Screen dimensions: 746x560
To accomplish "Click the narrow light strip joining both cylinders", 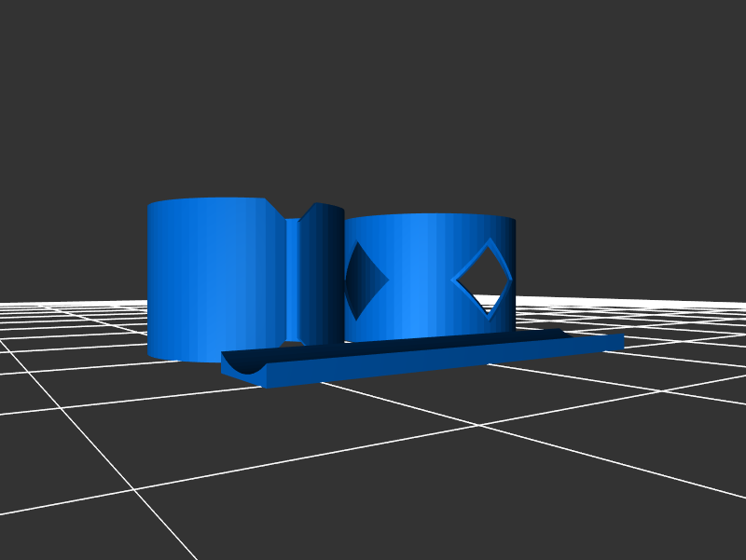I will (293, 280).
